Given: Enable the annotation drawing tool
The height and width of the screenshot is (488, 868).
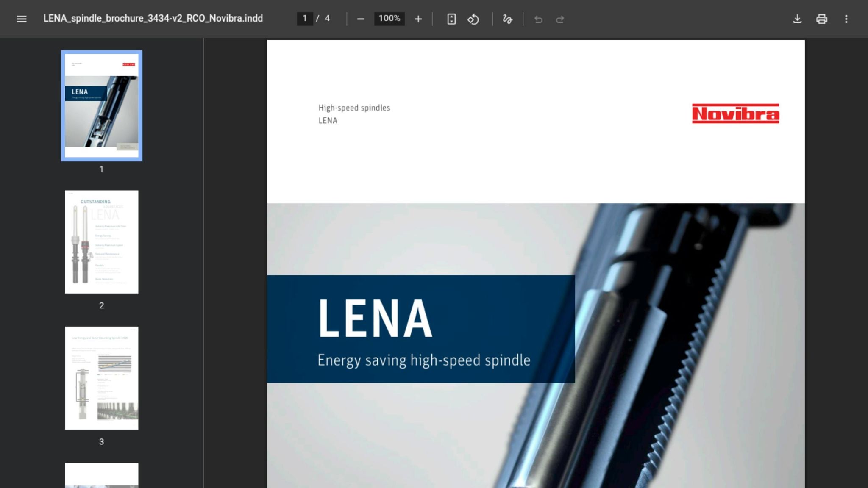Looking at the screenshot, I should point(507,19).
